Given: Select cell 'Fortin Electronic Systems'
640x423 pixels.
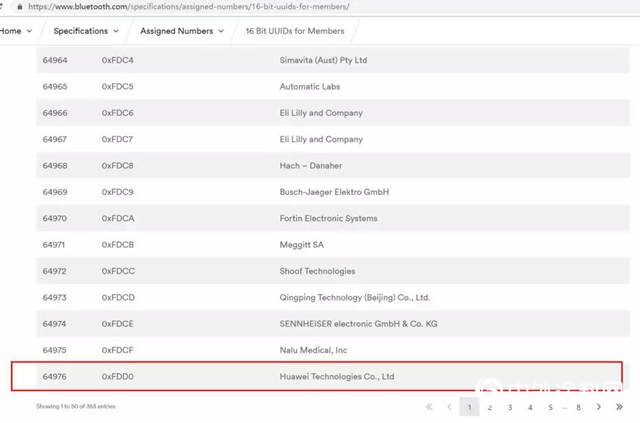Looking at the screenshot, I should pyautogui.click(x=329, y=218).
